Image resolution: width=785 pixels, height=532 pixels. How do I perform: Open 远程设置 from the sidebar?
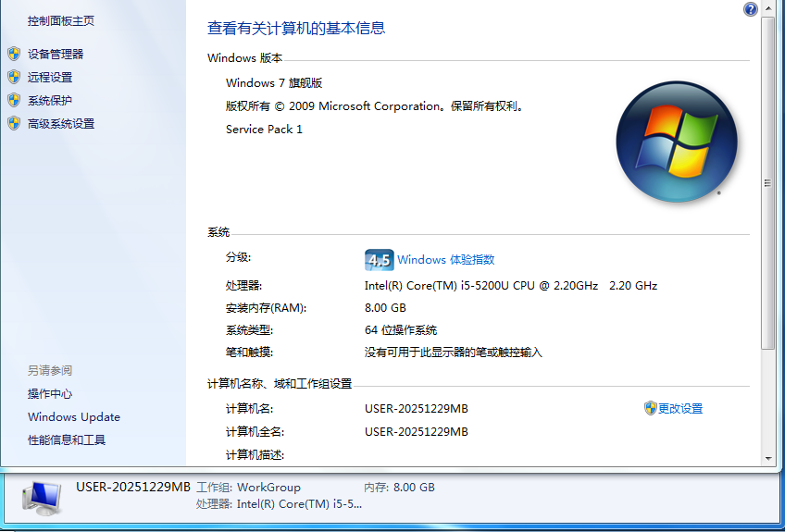tap(50, 77)
